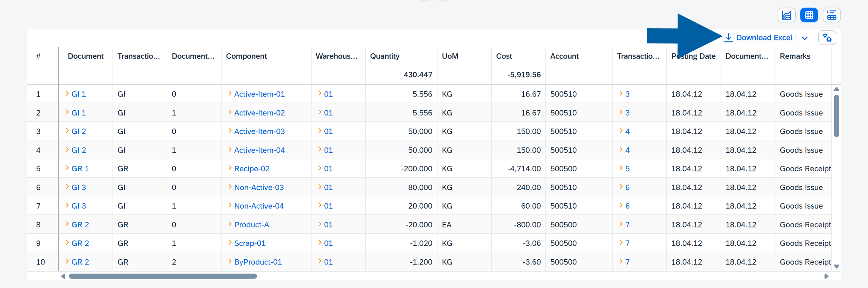Toggle the active grid view button
This screenshot has height=288, width=868.
809,15
